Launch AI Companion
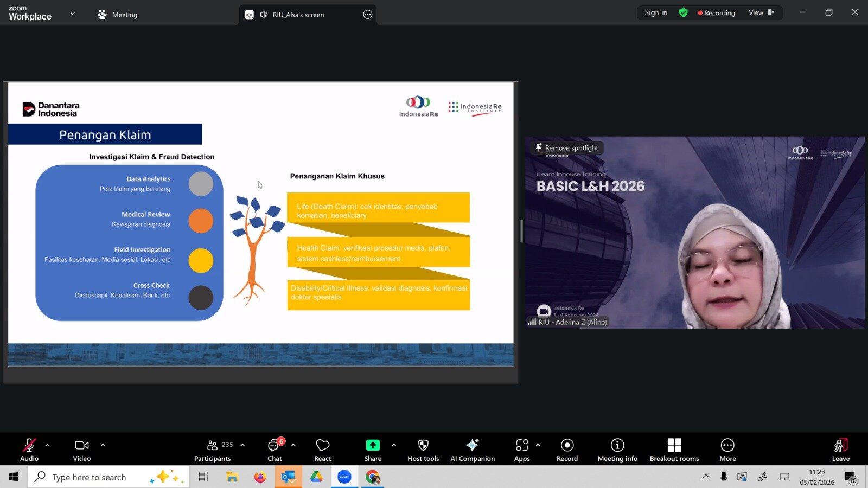The height and width of the screenshot is (488, 868). pos(473,450)
